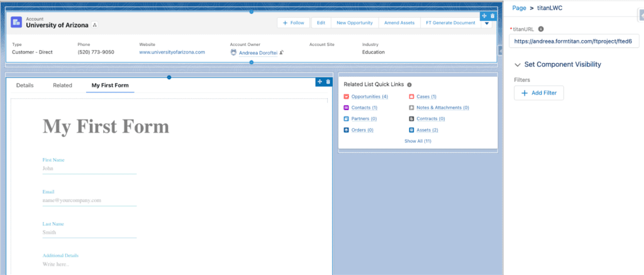The width and height of the screenshot is (644, 275).
Task: Click the First Name field with John
Action: 89,169
